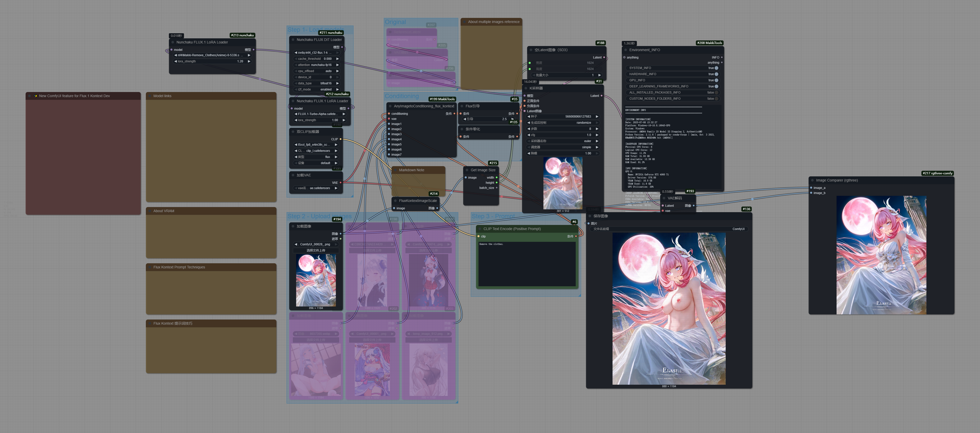Collapse the K采样器 node via its dot
This screenshot has height=433, width=980.
tap(526, 88)
